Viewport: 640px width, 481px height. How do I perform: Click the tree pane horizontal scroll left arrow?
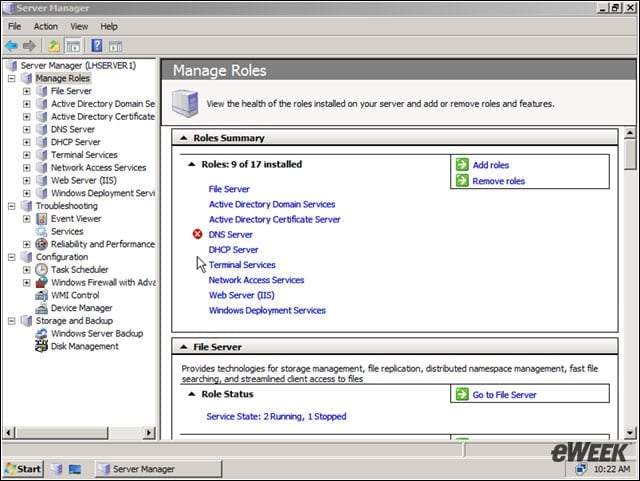pos(9,432)
